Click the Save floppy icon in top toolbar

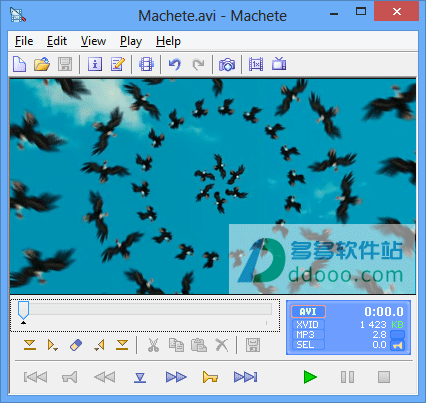point(65,64)
